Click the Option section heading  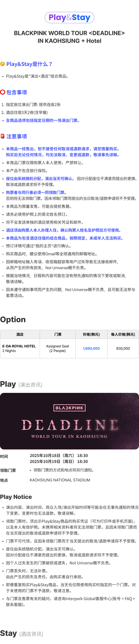tap(13, 319)
